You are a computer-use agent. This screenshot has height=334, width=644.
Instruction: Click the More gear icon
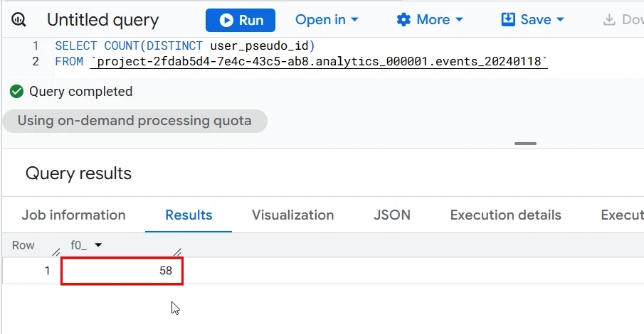pos(403,20)
